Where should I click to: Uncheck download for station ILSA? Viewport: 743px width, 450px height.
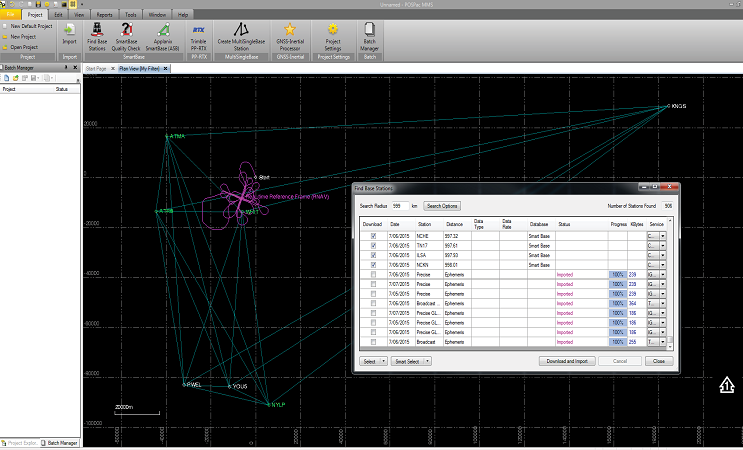[373, 255]
